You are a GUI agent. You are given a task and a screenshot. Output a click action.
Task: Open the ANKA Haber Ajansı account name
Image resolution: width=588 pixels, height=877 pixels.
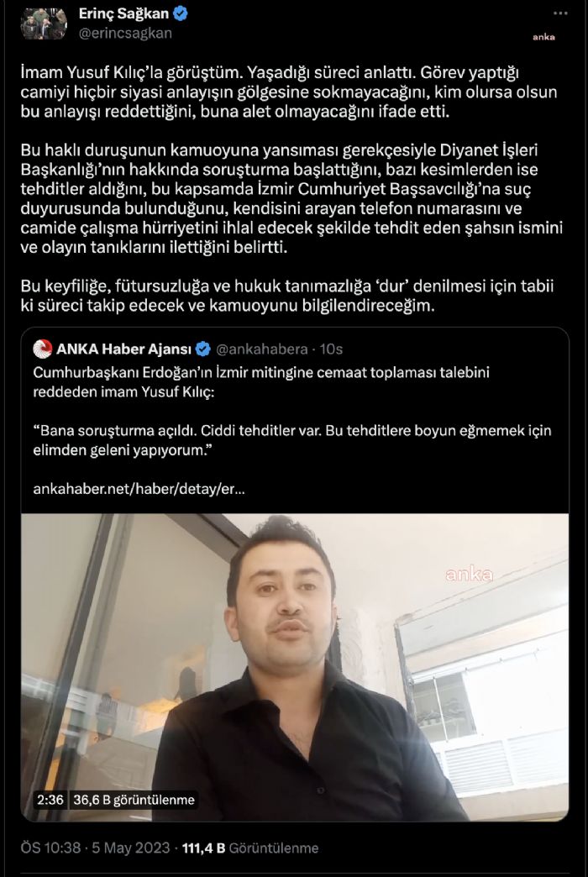pos(123,349)
